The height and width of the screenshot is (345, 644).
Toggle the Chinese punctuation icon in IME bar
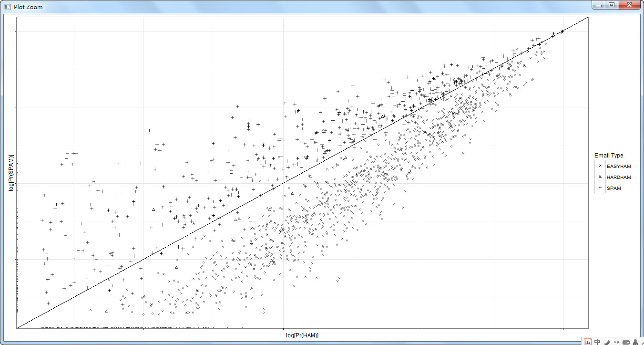coord(616,342)
